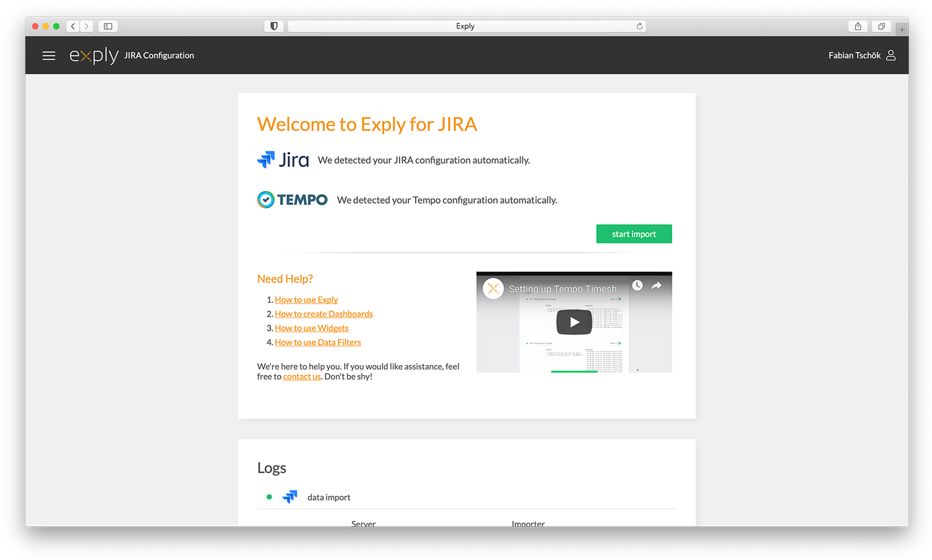Click the Tempo logo
Viewport: 932px width, 560px height.
click(x=292, y=199)
